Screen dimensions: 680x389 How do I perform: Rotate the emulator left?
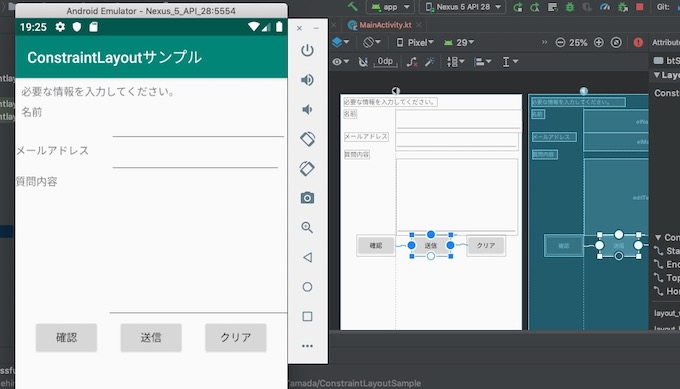coord(307,139)
